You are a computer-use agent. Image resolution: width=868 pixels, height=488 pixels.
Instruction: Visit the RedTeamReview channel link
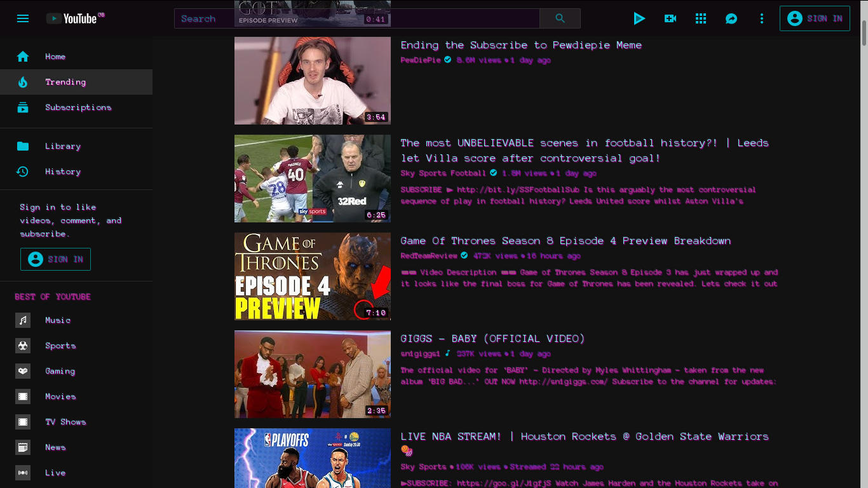[x=429, y=256]
